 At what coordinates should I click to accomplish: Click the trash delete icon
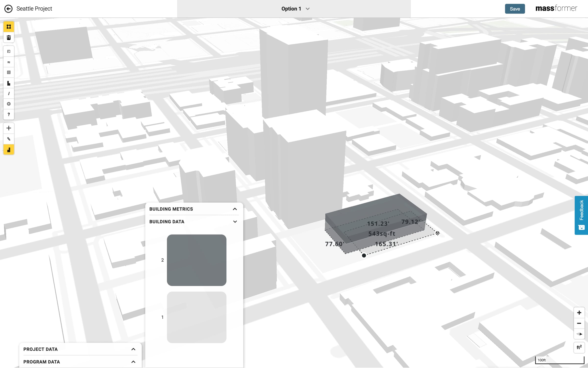(9, 38)
